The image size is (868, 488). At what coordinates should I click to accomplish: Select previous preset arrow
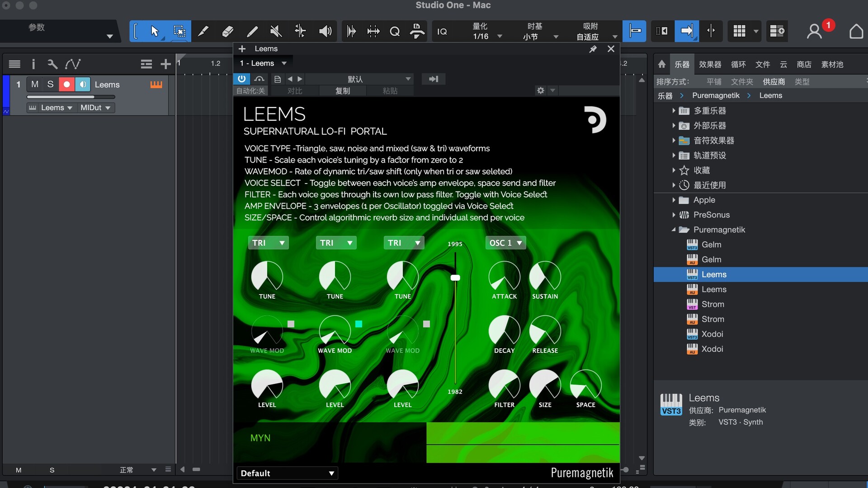coord(290,79)
